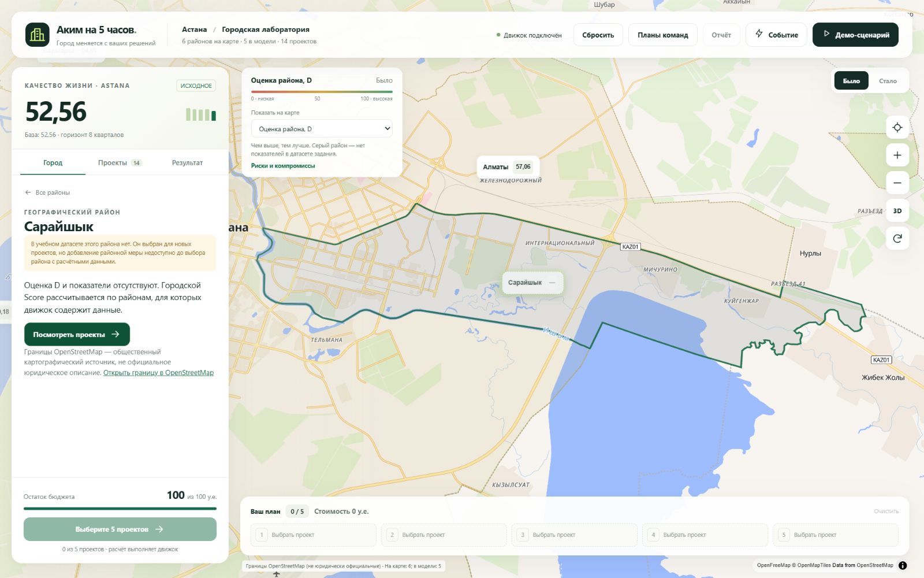Viewport: 924px width, 578px height.
Task: Click the green building app logo
Action: click(x=38, y=35)
